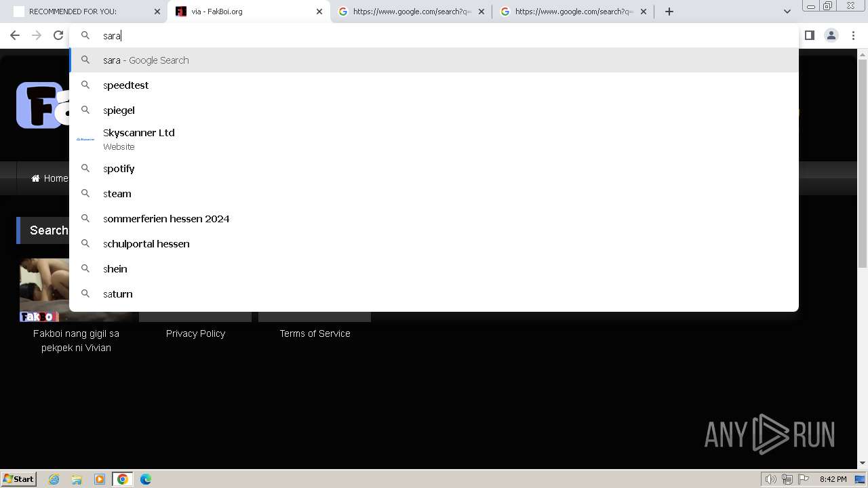Screen dimensions: 868x488
Task: Open File Explorer from taskbar
Action: 77,479
